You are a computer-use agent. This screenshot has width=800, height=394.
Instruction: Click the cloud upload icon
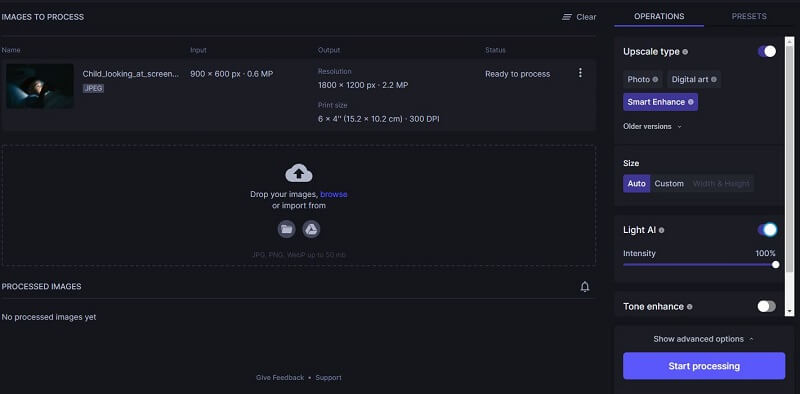[x=299, y=174]
